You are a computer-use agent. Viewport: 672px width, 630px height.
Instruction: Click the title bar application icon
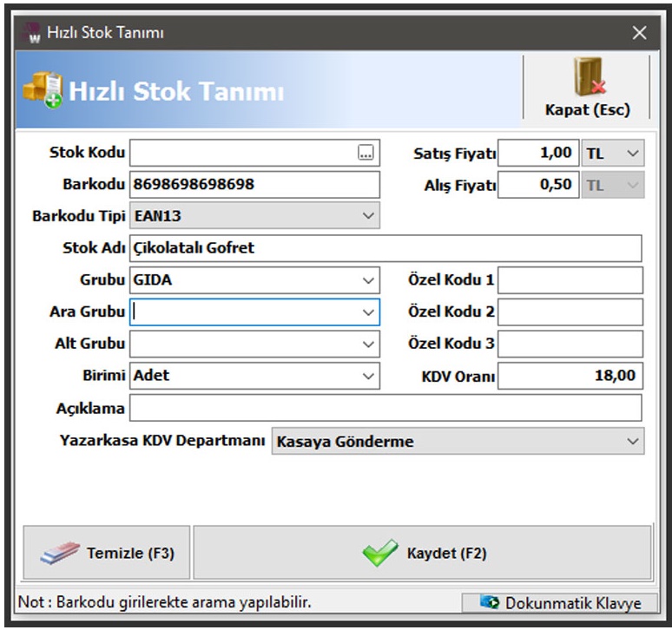32,33
